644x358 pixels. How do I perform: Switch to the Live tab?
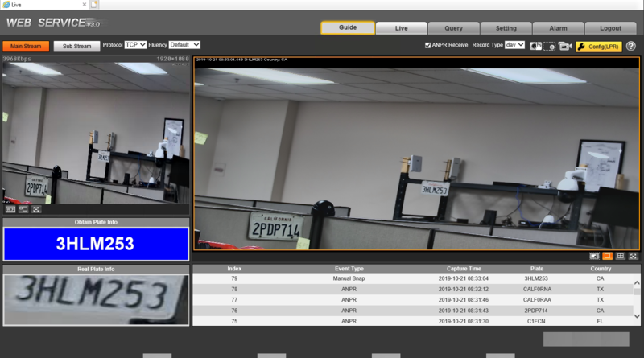pos(401,28)
